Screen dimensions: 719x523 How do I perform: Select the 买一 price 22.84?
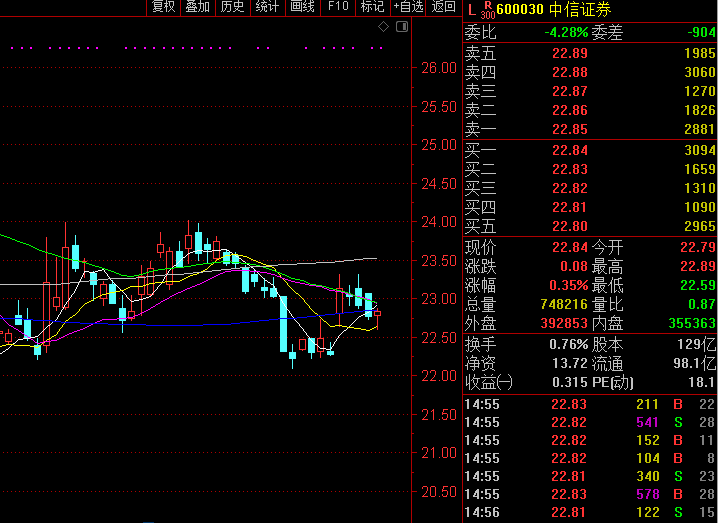(x=570, y=150)
